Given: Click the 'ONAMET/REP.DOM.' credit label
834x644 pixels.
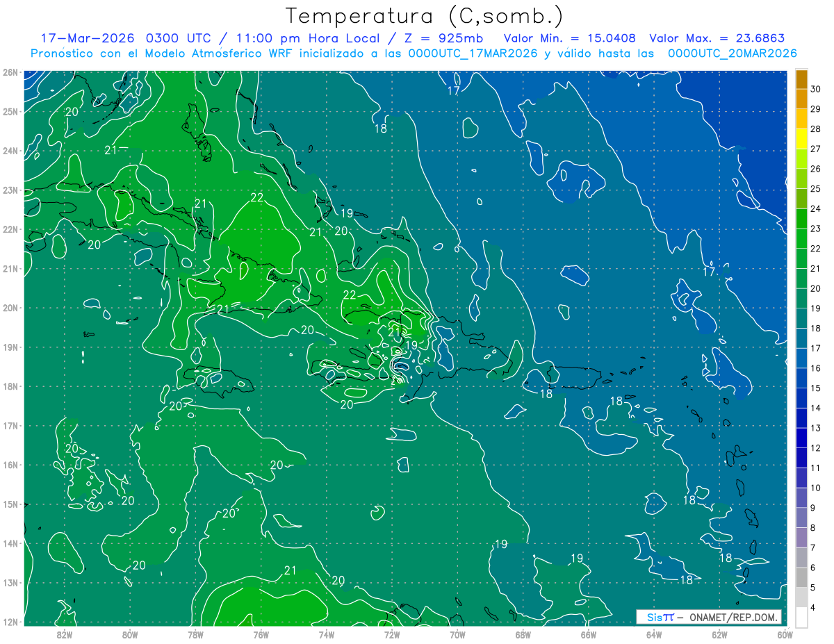Looking at the screenshot, I should tap(733, 617).
